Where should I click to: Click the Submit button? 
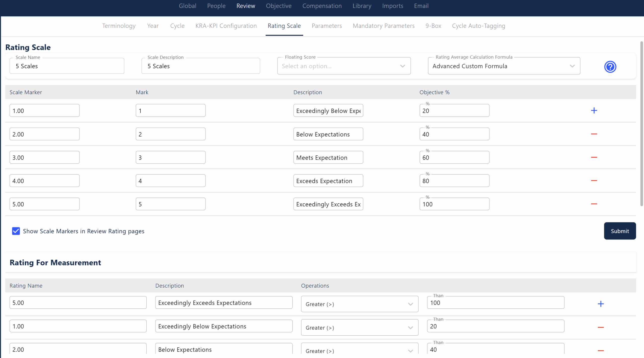pos(620,231)
